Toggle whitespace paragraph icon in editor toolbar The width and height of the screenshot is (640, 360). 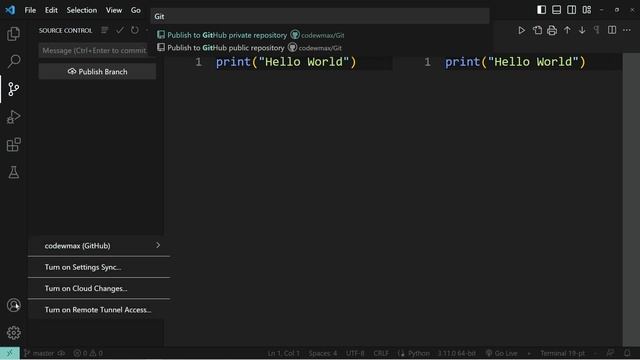click(x=597, y=30)
